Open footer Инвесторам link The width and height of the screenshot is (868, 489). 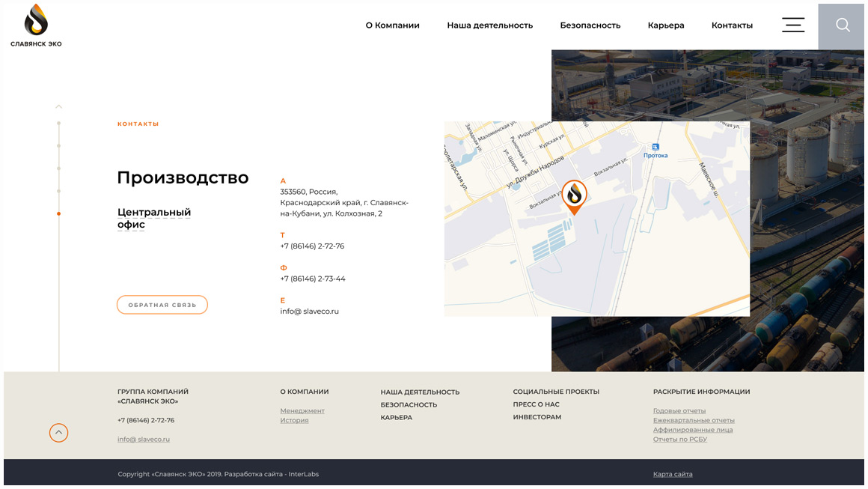point(537,417)
